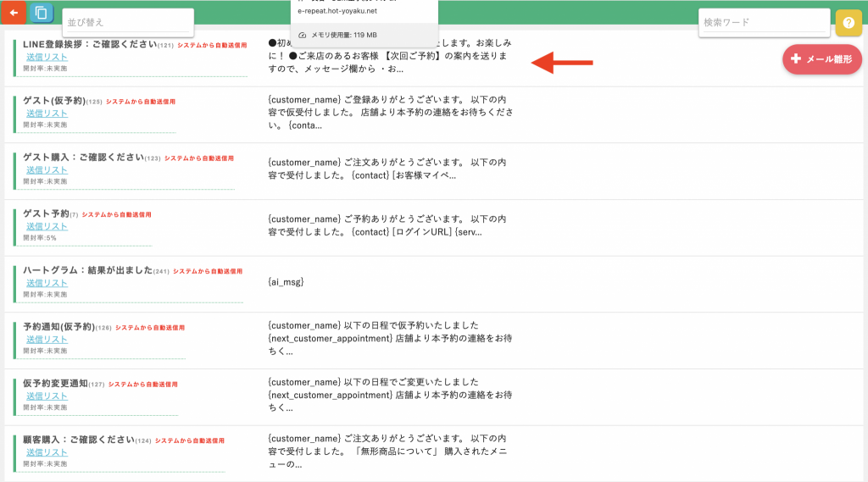Viewport: 868px width, 482px height.
Task: Select the ハートグラム：結果が出ました template title
Action: coord(87,270)
